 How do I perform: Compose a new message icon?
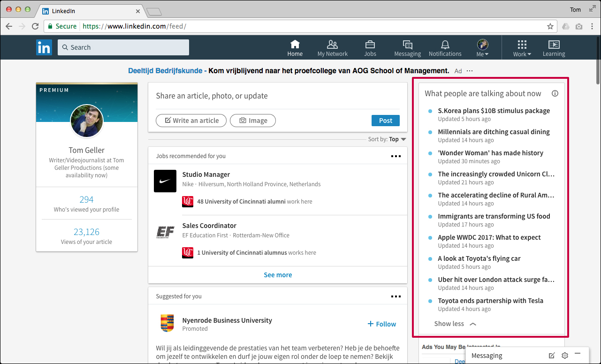552,355
